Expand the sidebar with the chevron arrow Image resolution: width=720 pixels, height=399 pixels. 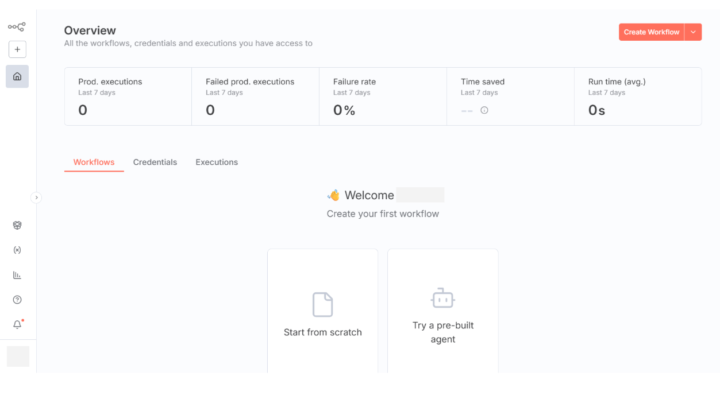(36, 197)
